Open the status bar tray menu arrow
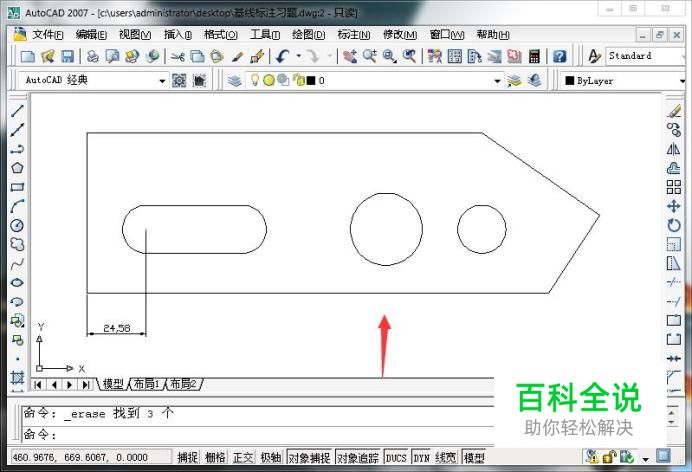Screen dimensions: 692x472 click(645, 459)
